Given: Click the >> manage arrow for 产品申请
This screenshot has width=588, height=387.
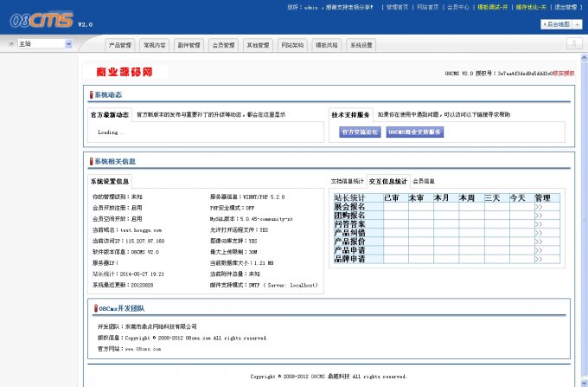Looking at the screenshot, I should pyautogui.click(x=539, y=250).
